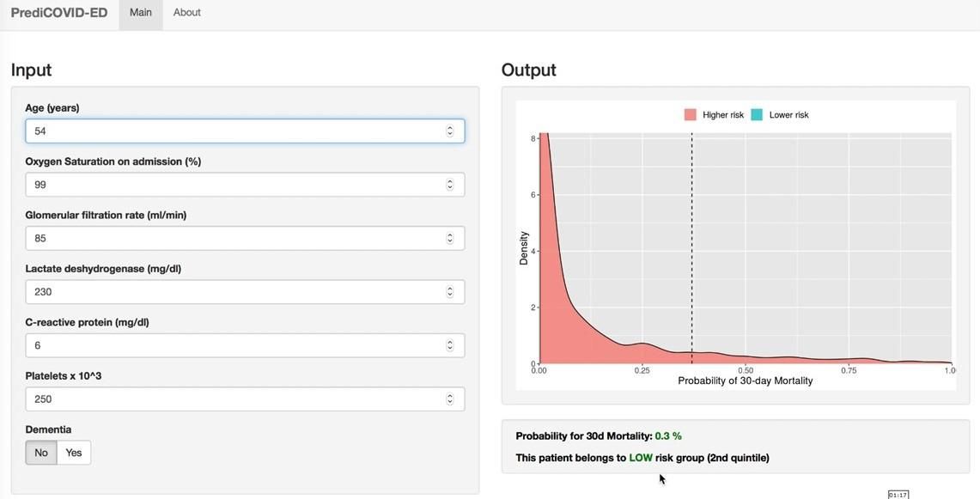Screen dimensions: 980x499
Task: Select No for Dementia
Action: [x=41, y=453]
